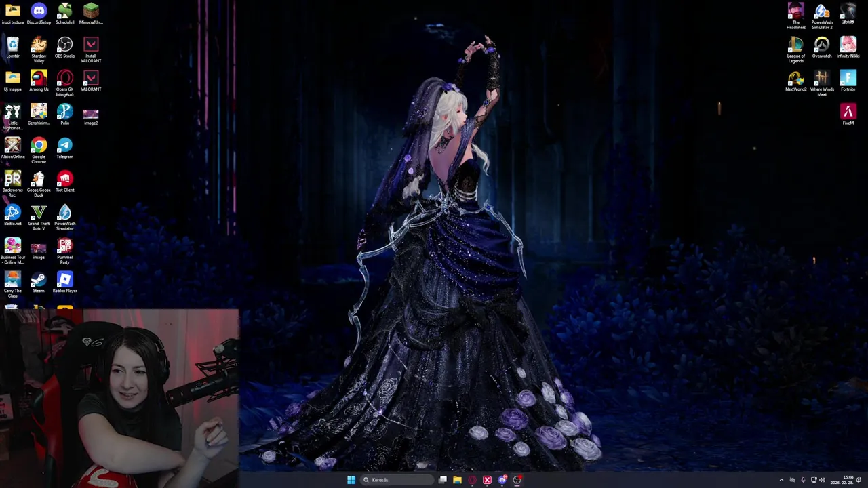Viewport: 868px width, 488px height.
Task: Launch Among Us from the desktop
Action: pyautogui.click(x=39, y=81)
